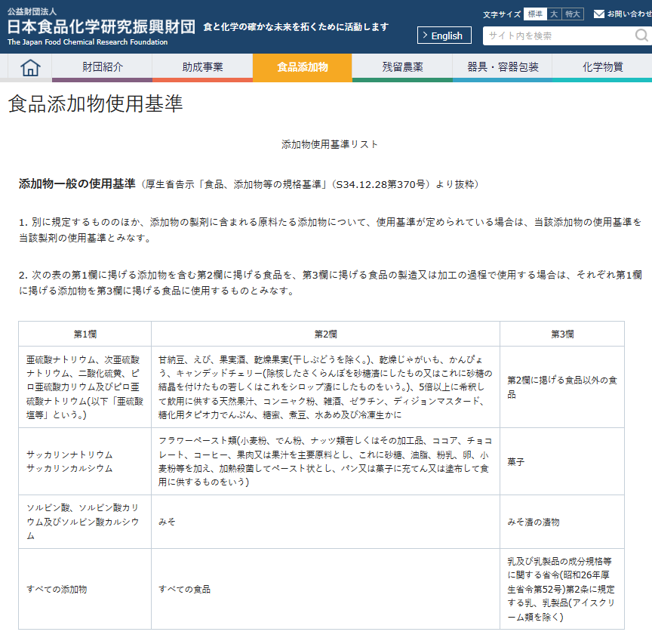652x644 pixels.
Task: Open the 残留農薬 menu tab
Action: pyautogui.click(x=402, y=67)
